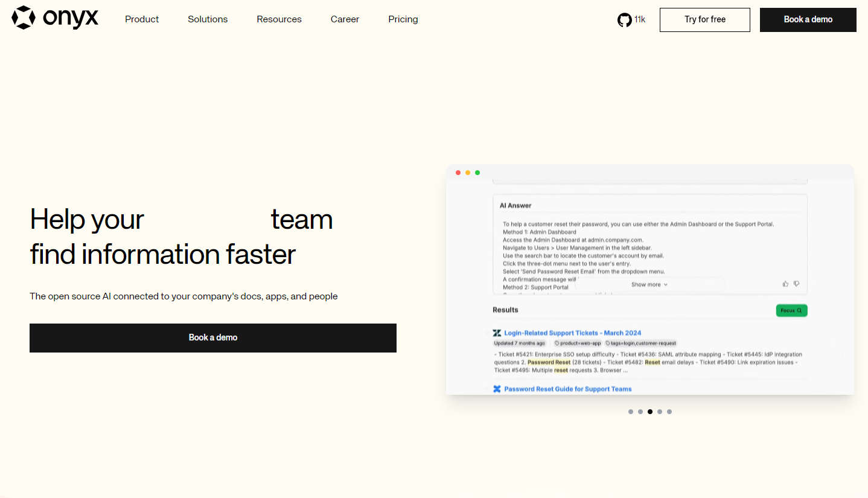The height and width of the screenshot is (498, 868).
Task: Click the Try for free button
Action: coord(705,20)
